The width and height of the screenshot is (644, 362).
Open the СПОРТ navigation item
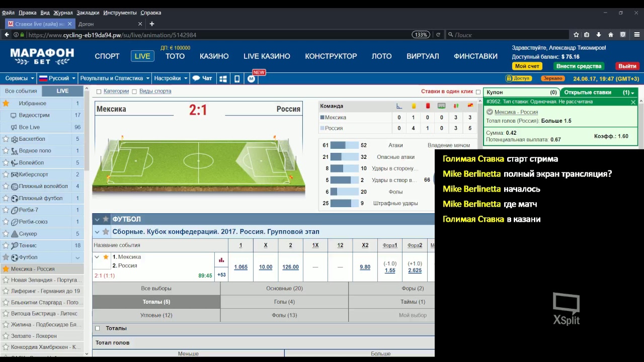click(x=107, y=56)
